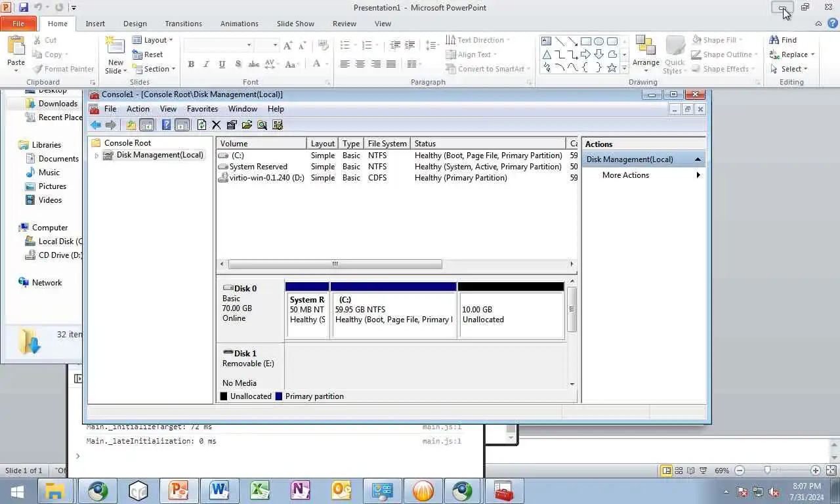Click the Disk 1 Removable (E:) label
The width and height of the screenshot is (840, 504).
(x=251, y=367)
